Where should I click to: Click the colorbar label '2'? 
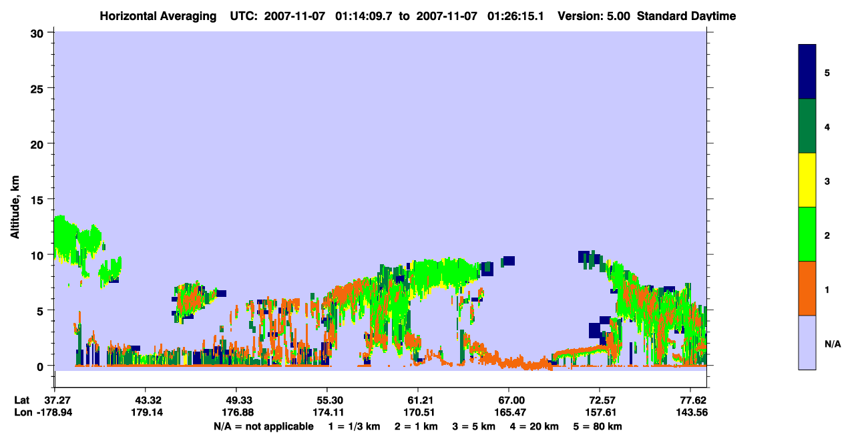pyautogui.click(x=827, y=235)
